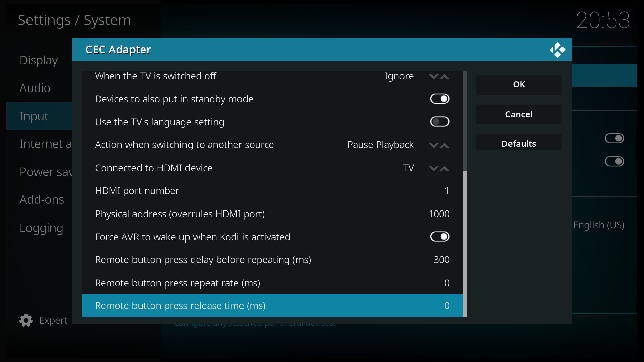Reset settings with Defaults button
Screen dimensions: 644x362
coord(519,143)
